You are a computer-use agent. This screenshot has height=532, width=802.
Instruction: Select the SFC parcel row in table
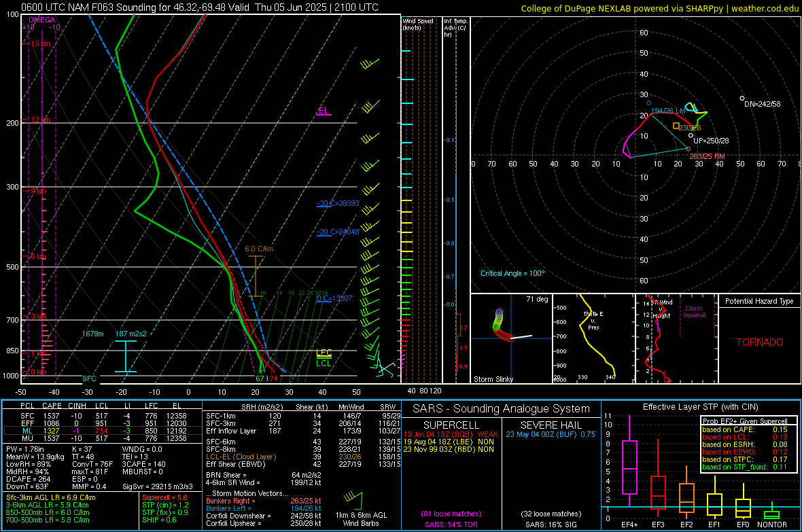(103, 416)
